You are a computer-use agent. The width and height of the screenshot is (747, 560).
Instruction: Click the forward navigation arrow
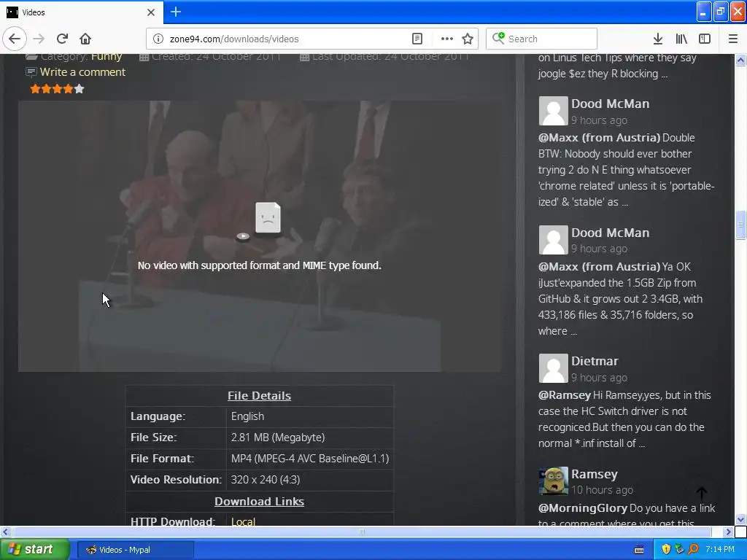(x=39, y=39)
